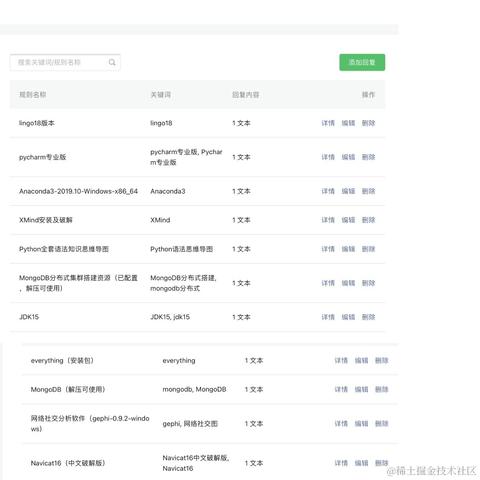Click keyword cell Python语法思维导图
The height and width of the screenshot is (480, 480).
(182, 249)
